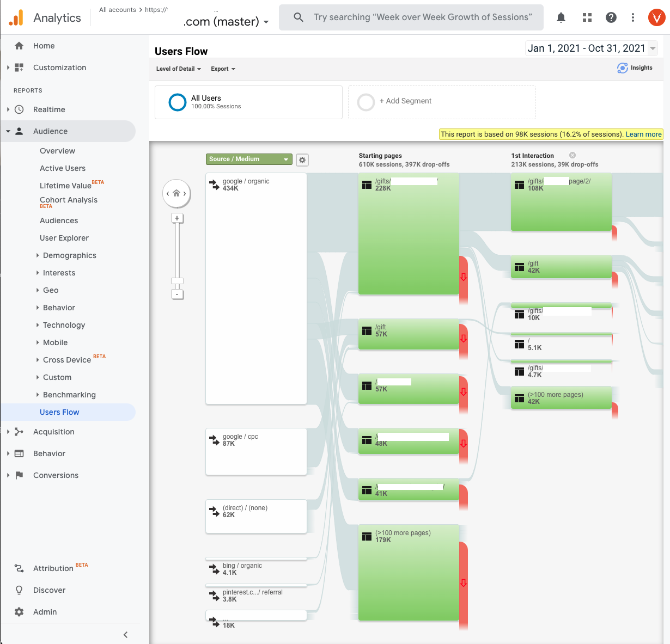Select the All Users segment radio
Image resolution: width=670 pixels, height=644 pixels.
176,102
